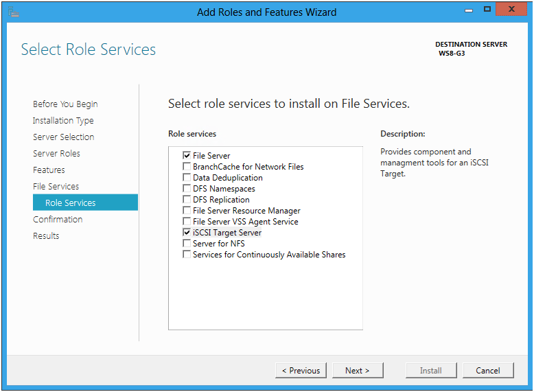This screenshot has width=534, height=392.
Task: Check the DFS Replication option
Action: (187, 199)
